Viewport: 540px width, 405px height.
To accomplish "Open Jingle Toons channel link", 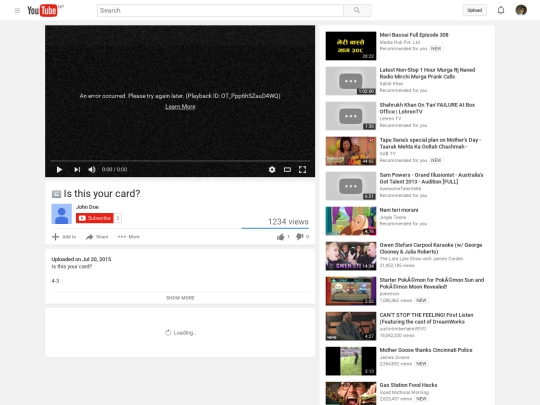I will pyautogui.click(x=393, y=217).
